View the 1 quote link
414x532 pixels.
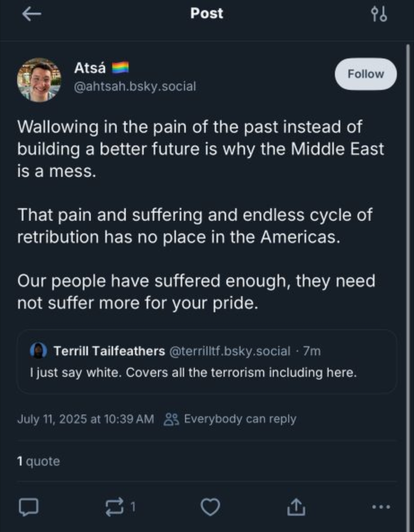pyautogui.click(x=38, y=461)
